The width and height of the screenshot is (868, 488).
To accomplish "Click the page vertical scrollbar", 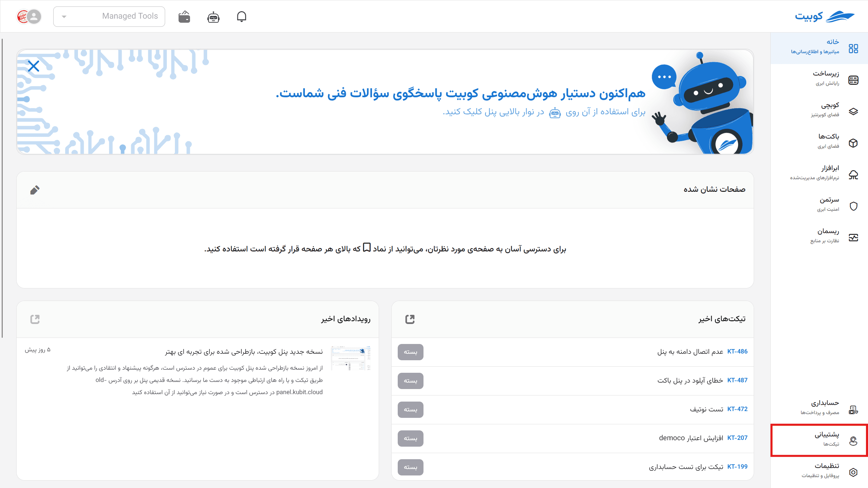I will (x=2, y=188).
